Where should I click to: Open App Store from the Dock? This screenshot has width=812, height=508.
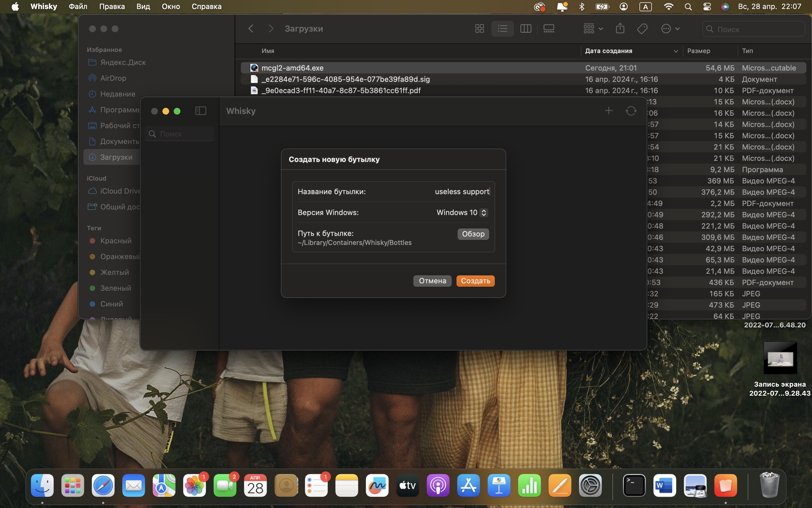pyautogui.click(x=468, y=485)
